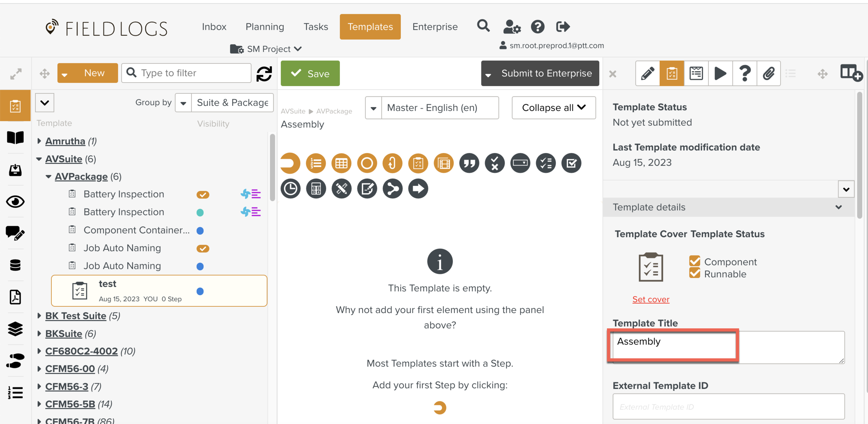Expand the BK Test Suite tree node
868x424 pixels.
coord(39,316)
